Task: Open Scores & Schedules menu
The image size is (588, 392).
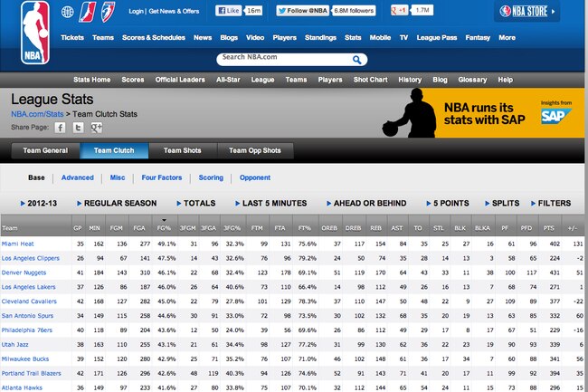Action: 154,37
